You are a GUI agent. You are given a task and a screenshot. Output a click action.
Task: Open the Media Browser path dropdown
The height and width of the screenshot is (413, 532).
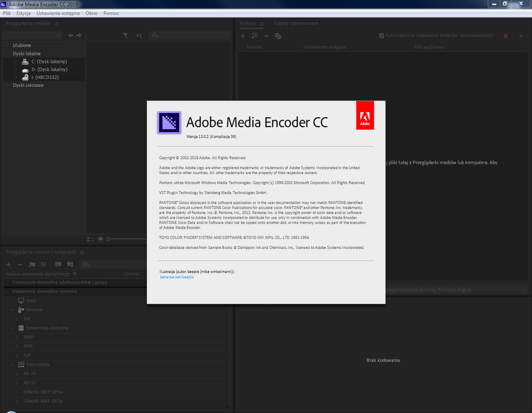click(x=32, y=35)
